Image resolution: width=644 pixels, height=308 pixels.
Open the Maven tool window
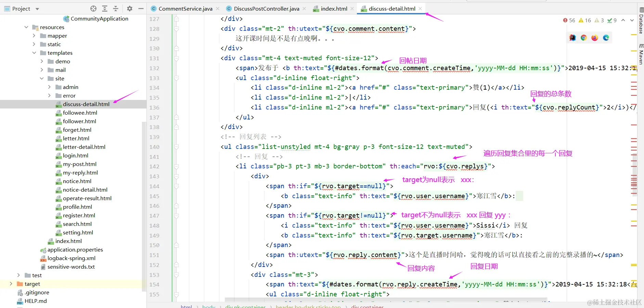641,54
